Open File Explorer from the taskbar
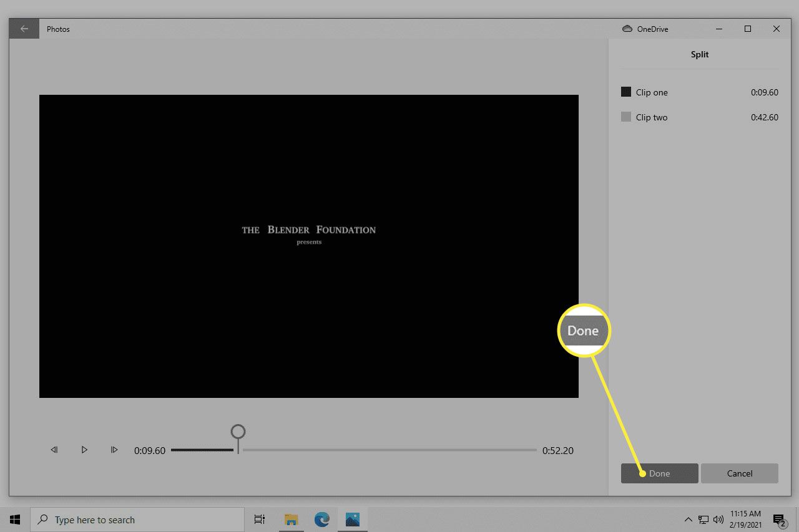Screen dimensions: 799x532 pyautogui.click(x=291, y=520)
